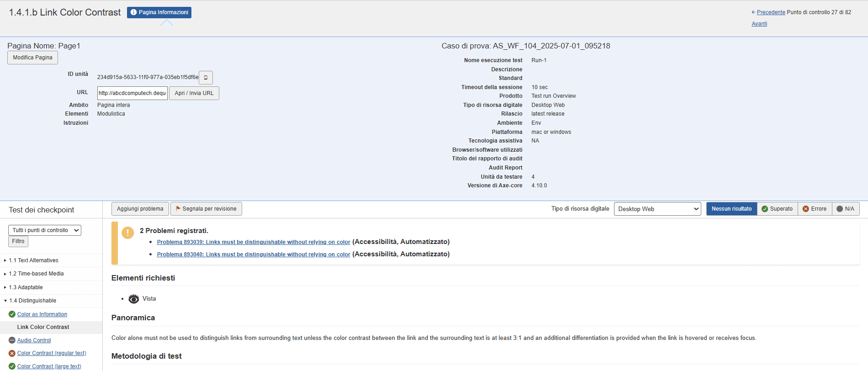Screen dimensions: 868x371
Task: Select Link Color Contrast checkpoint in sidebar
Action: [43, 327]
